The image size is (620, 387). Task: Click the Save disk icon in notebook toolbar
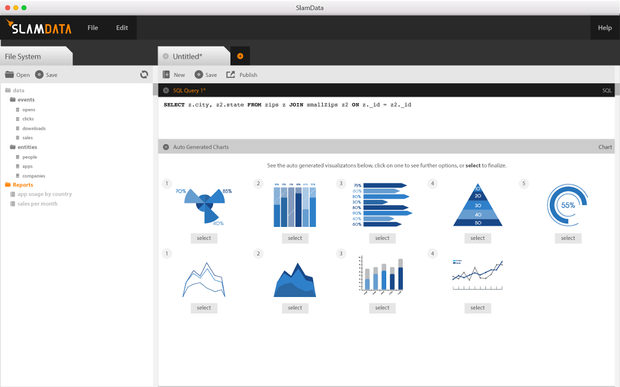(198, 74)
